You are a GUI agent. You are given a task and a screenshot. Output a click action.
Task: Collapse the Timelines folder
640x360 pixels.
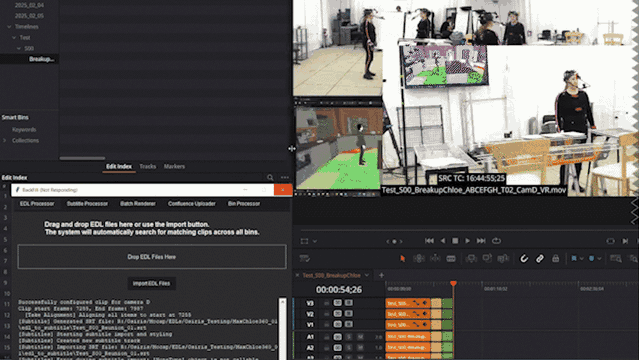click(x=9, y=27)
